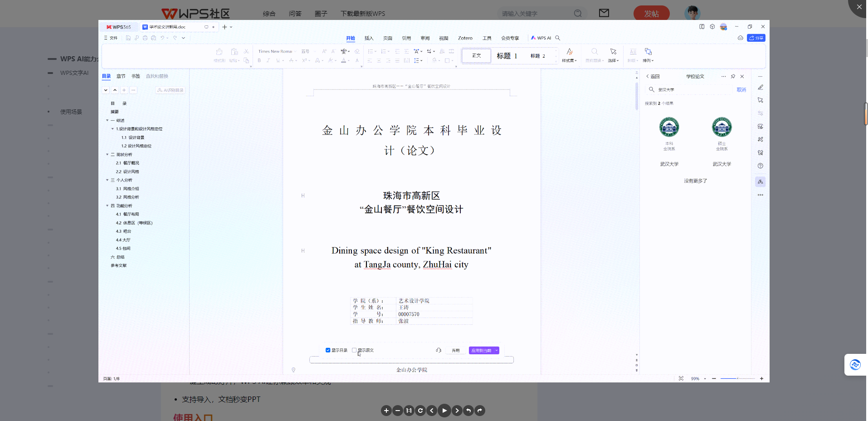Open the 问答 section in the top navigation

click(x=295, y=14)
